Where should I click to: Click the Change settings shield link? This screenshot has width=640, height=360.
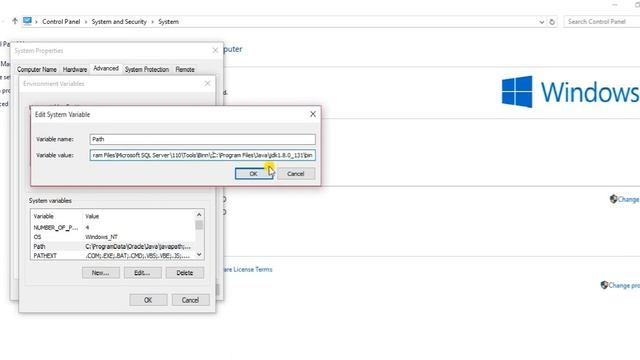click(625, 199)
